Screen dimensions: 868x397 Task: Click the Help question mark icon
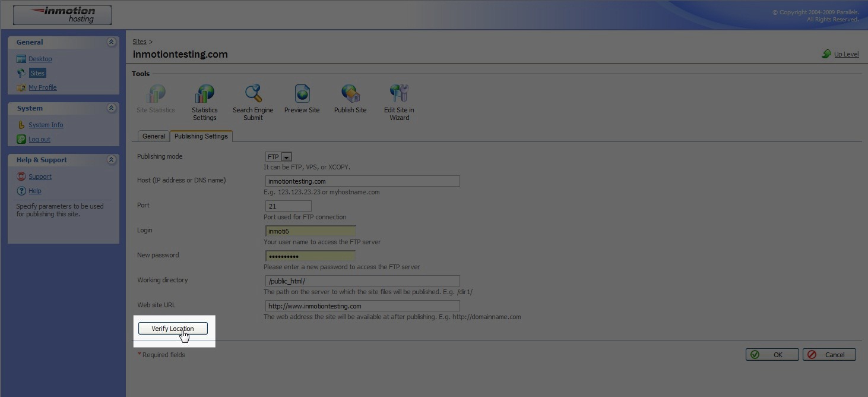21,191
